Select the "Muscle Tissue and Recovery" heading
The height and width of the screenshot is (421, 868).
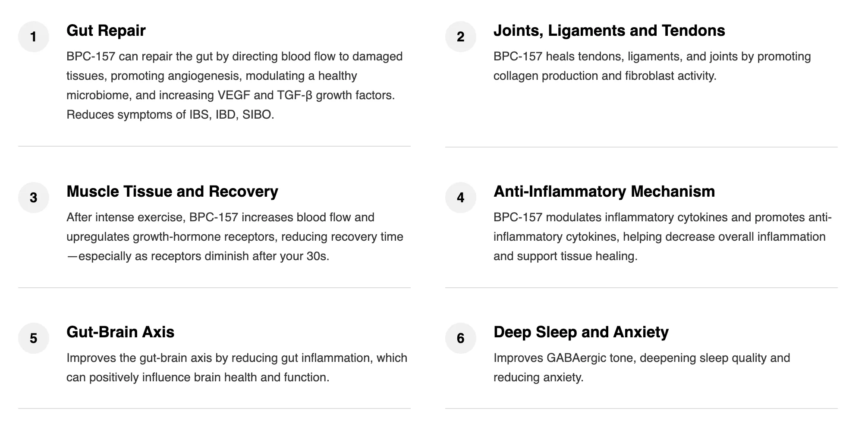click(172, 192)
